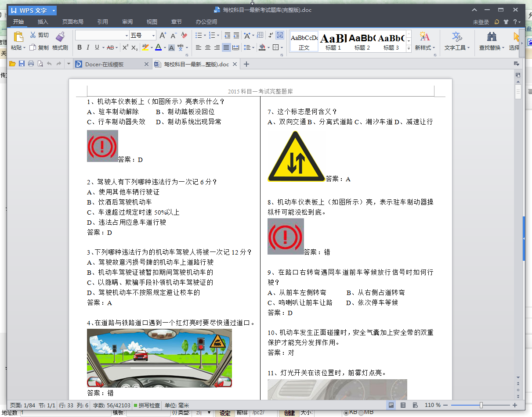Toggle superscript X² formatting
Image resolution: width=532 pixels, height=417 pixels.
[x=125, y=47]
